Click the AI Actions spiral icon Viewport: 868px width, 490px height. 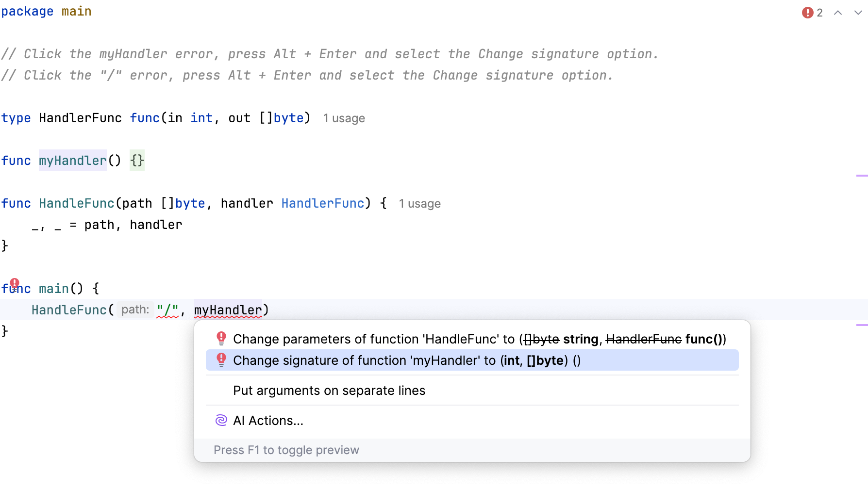click(x=221, y=420)
